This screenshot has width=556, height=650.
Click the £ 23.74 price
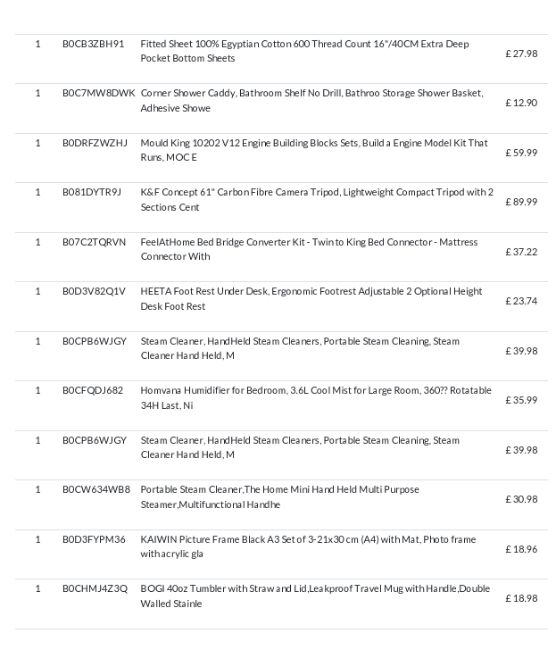pos(521,301)
